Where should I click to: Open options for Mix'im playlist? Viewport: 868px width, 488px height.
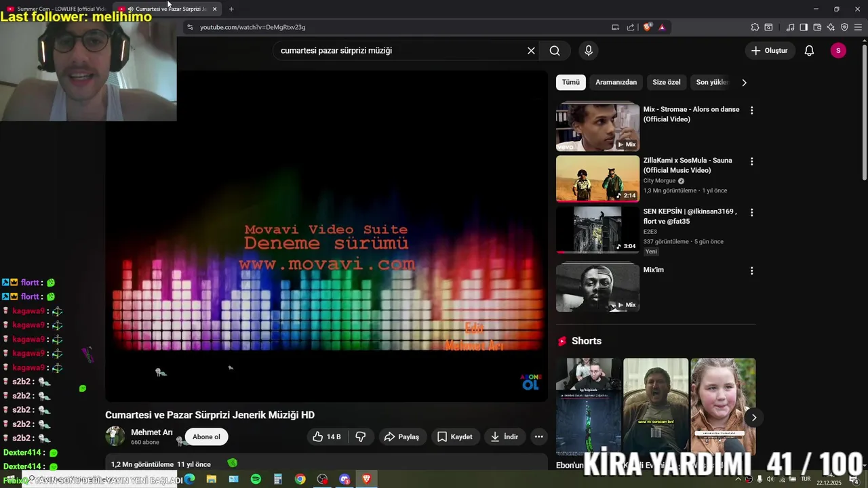(x=751, y=270)
